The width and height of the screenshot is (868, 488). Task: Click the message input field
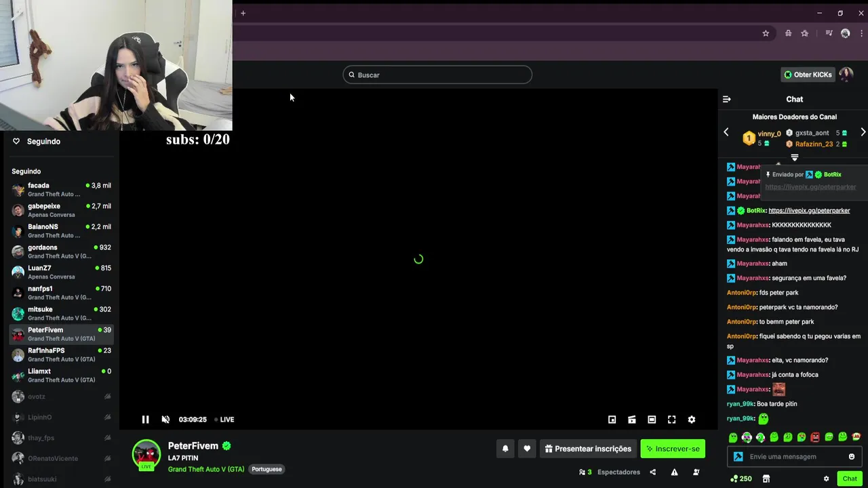click(x=795, y=457)
